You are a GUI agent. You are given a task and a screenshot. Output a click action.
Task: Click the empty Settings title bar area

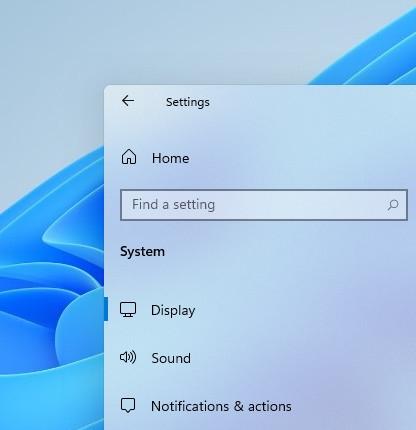tap(310, 101)
